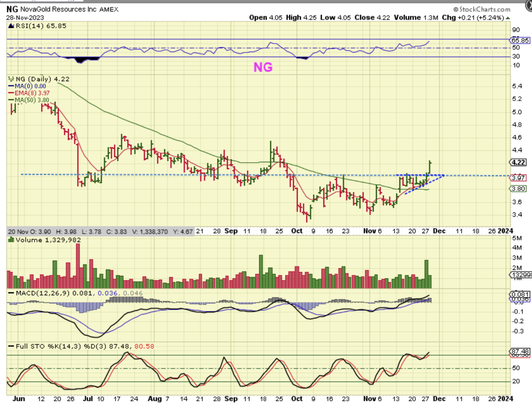Click the Low 4.05 value in header
This screenshot has height=403, width=532.
pos(335,17)
